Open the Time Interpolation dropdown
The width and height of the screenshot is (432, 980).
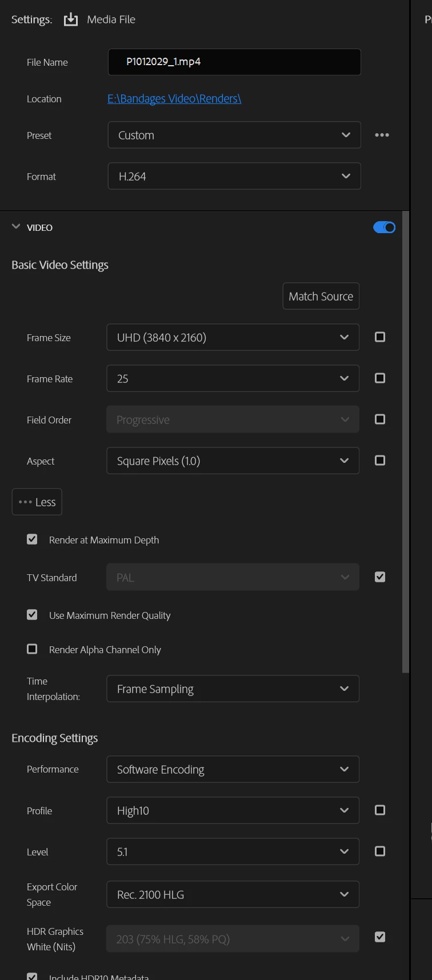pos(233,689)
